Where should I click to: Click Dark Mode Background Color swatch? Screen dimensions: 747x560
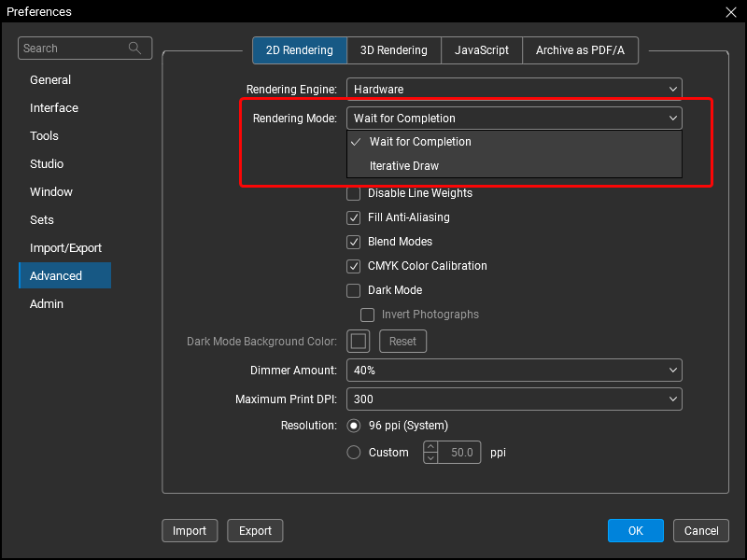(359, 342)
